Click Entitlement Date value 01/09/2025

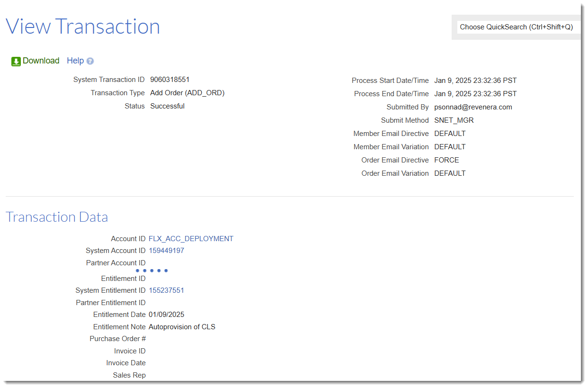(x=166, y=315)
